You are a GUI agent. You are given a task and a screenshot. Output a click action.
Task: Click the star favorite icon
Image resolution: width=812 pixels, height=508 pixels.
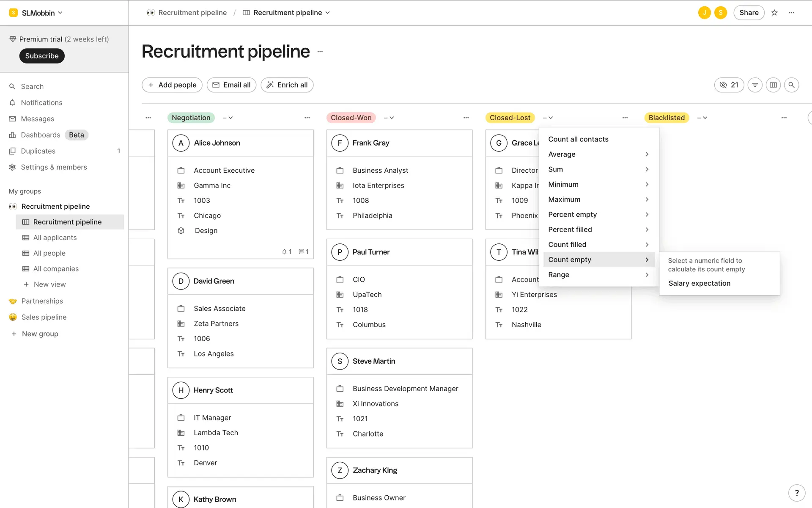[774, 13]
